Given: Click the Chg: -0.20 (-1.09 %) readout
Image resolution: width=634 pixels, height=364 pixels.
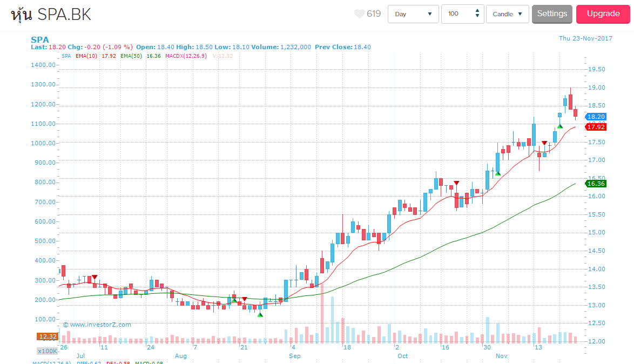Looking at the screenshot, I should [100, 47].
